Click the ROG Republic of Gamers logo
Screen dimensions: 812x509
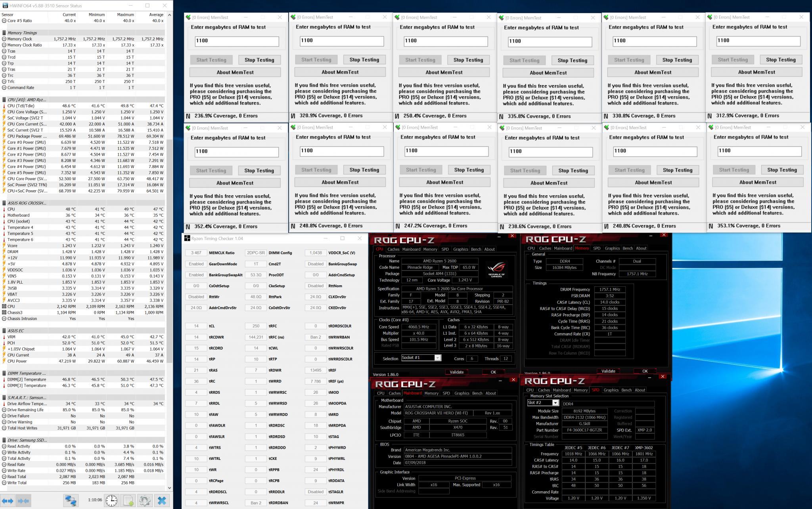pos(496,269)
